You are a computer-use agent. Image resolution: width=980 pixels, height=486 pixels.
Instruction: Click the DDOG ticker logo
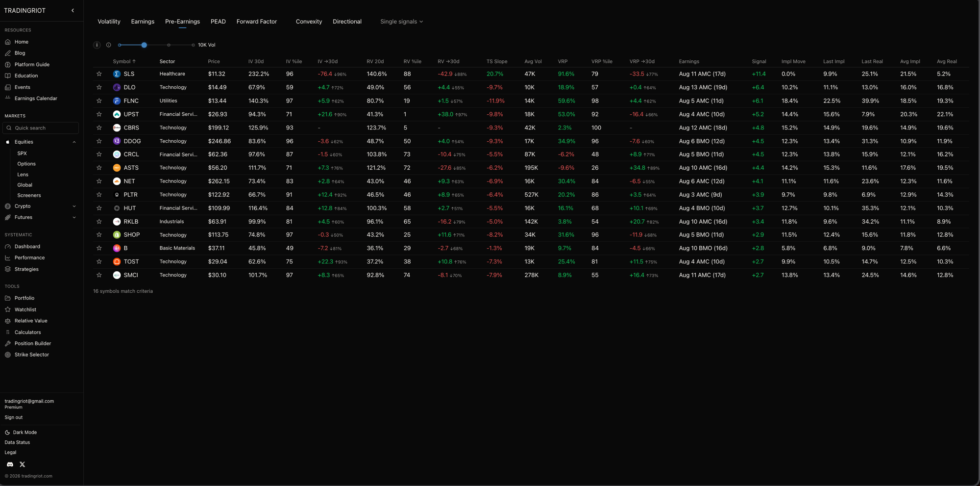point(117,141)
